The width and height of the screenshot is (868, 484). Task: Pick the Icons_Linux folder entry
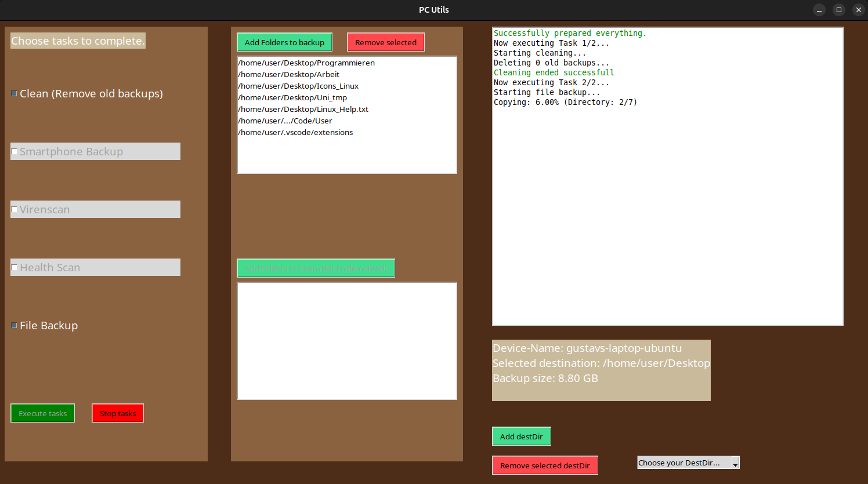(298, 86)
